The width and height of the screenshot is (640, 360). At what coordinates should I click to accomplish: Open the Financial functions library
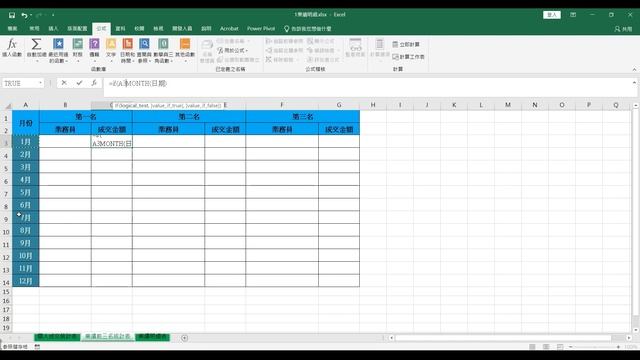point(78,50)
